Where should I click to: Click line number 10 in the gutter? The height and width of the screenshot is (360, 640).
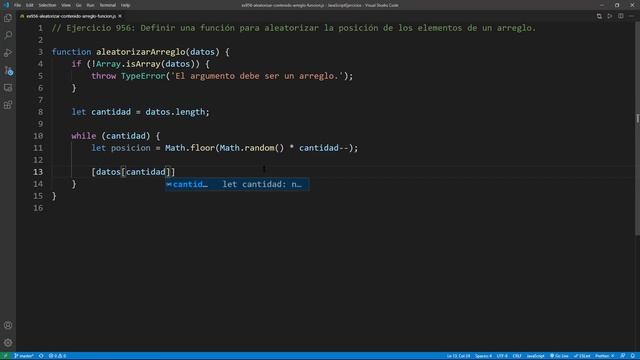point(38,136)
